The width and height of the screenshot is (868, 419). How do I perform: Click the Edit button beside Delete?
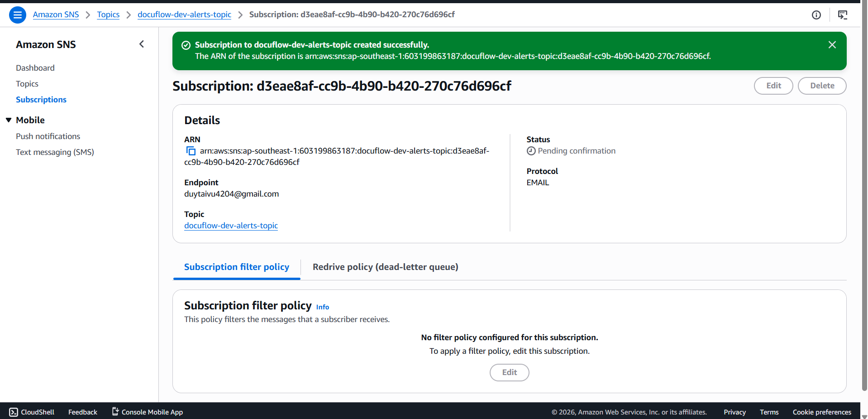(773, 86)
